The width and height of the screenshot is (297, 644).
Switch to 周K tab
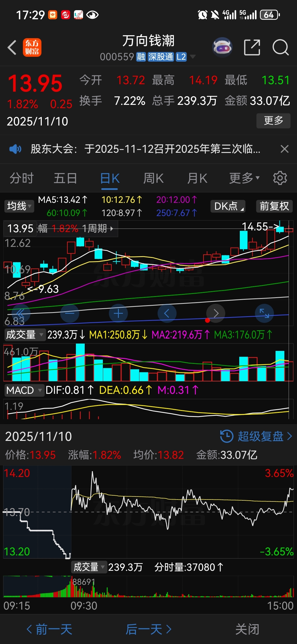click(x=153, y=178)
